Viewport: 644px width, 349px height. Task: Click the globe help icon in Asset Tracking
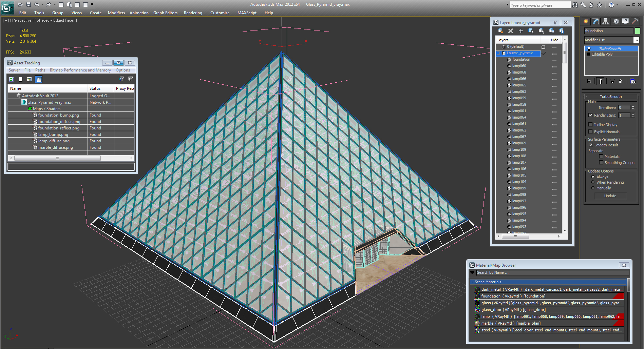[x=121, y=79]
